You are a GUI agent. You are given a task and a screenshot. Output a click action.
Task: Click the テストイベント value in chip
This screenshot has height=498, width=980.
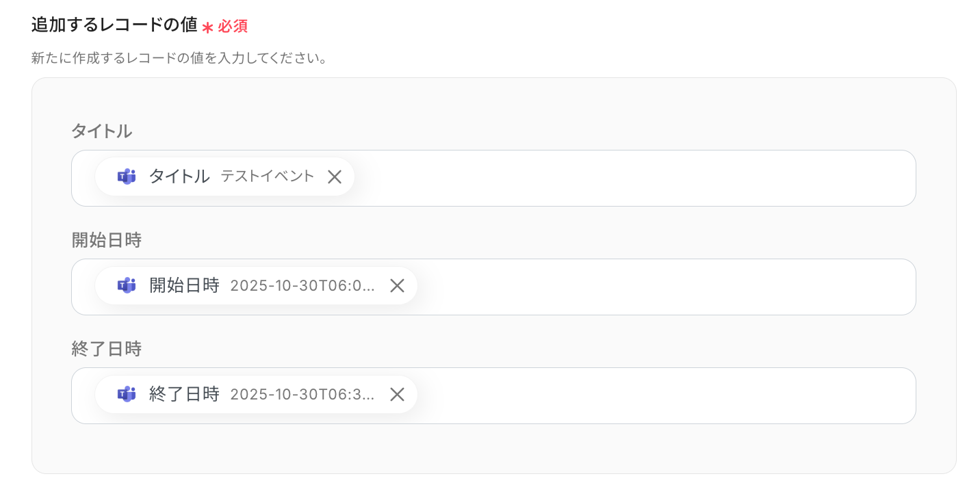(268, 176)
